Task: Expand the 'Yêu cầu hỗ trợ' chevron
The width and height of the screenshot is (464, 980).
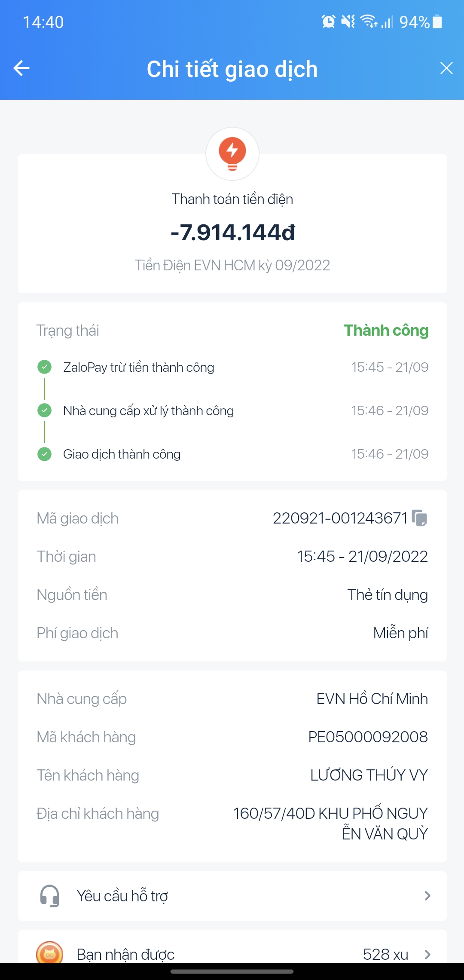Action: tap(427, 896)
